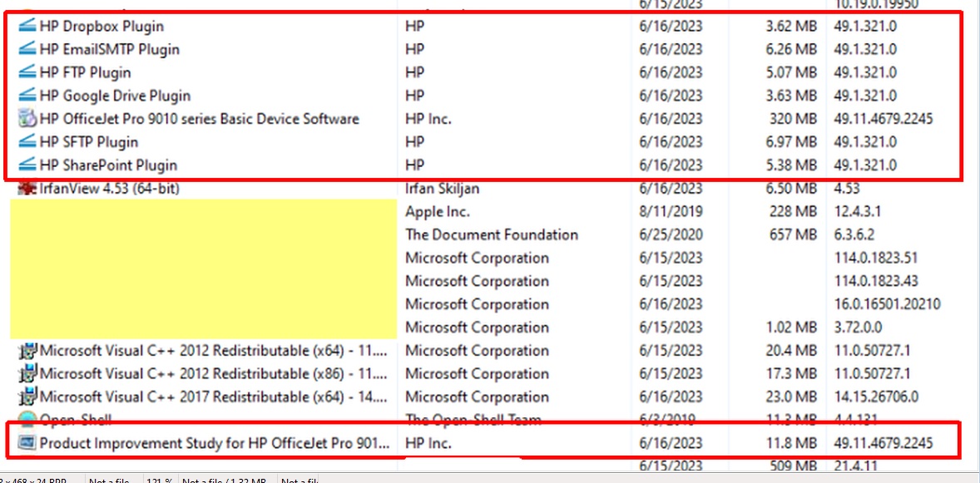This screenshot has width=980, height=483.
Task: Select the HP Dropbox Plugin program name
Action: coord(101,26)
